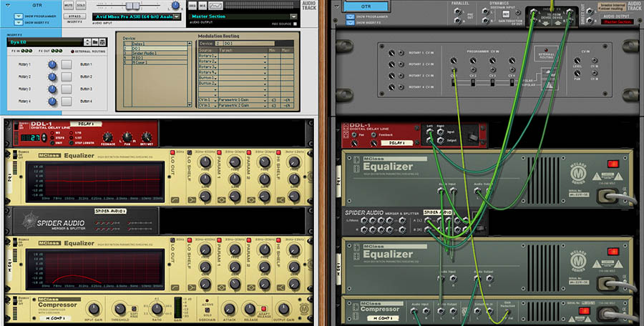Toggle Button 1 in insert FX panel
Viewport: 644px width, 326px height.
pos(67,64)
